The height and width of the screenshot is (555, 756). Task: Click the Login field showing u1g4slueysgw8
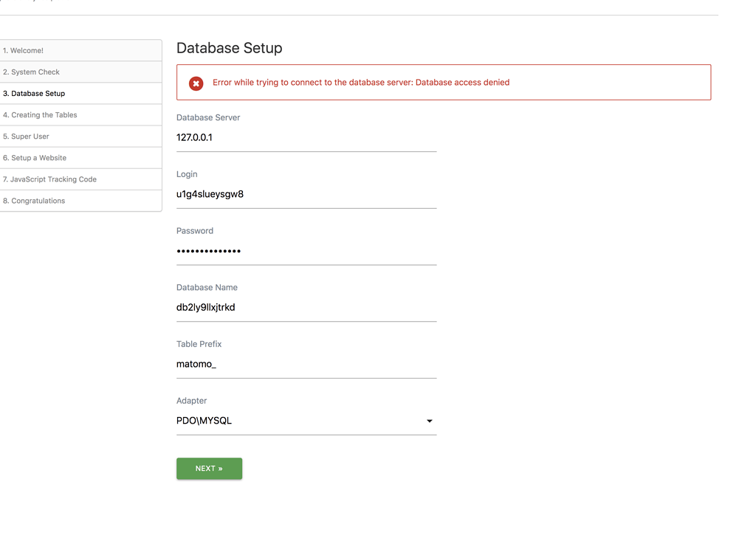[x=306, y=194]
